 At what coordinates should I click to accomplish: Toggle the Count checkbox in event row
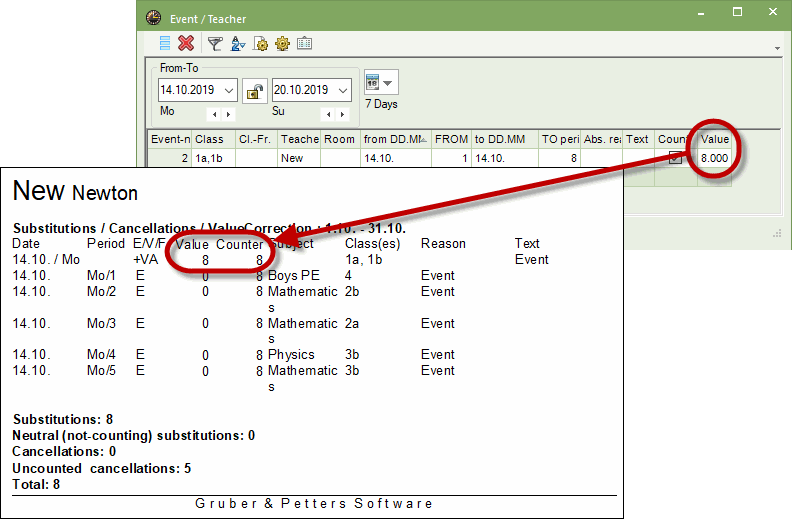tap(675, 158)
